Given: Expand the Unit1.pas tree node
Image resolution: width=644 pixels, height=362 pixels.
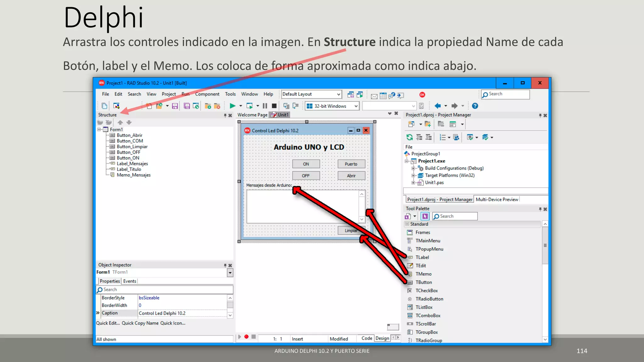Looking at the screenshot, I should click(413, 183).
